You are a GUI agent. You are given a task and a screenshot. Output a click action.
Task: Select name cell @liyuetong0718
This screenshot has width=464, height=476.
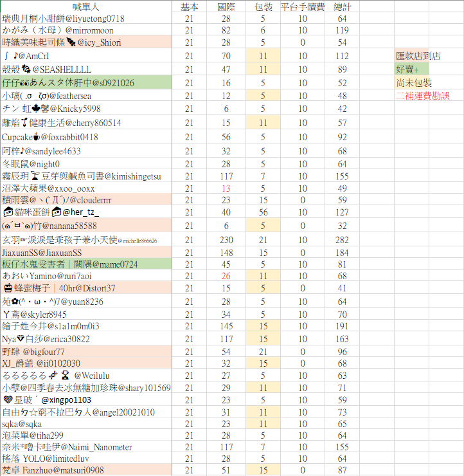[86, 19]
